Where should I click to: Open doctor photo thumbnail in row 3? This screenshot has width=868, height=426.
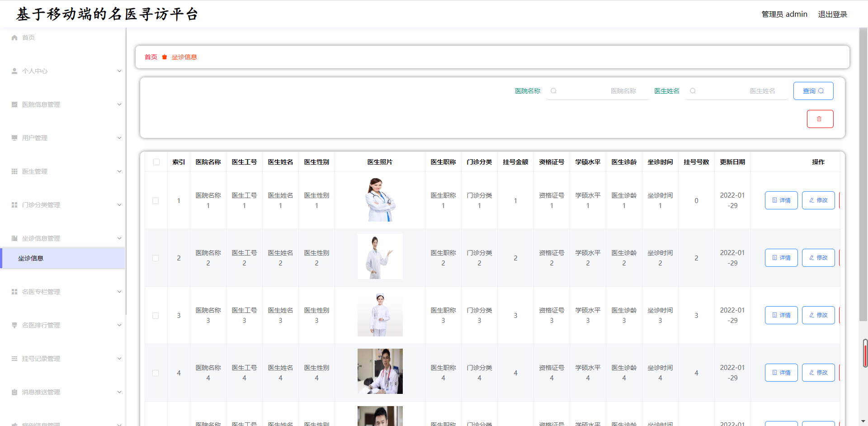(380, 314)
